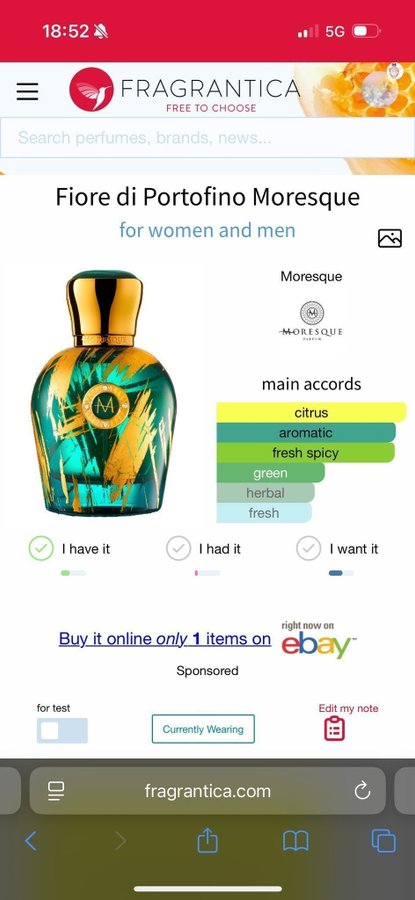This screenshot has width=415, height=900.
Task: Go back with the Safari back arrow
Action: click(30, 841)
